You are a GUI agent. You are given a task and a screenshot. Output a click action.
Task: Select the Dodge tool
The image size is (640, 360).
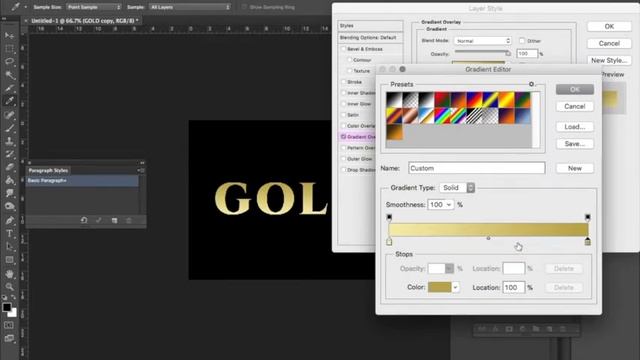coord(9,207)
